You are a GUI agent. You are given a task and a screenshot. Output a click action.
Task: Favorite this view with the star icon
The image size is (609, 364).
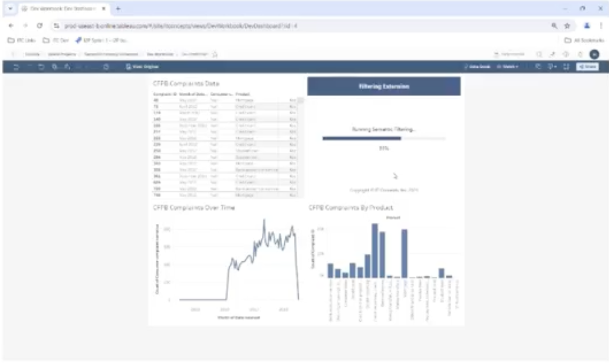point(215,54)
